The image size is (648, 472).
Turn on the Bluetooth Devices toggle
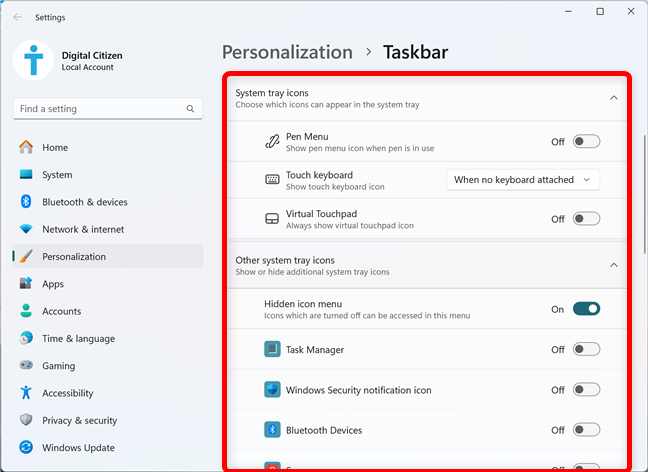click(586, 430)
